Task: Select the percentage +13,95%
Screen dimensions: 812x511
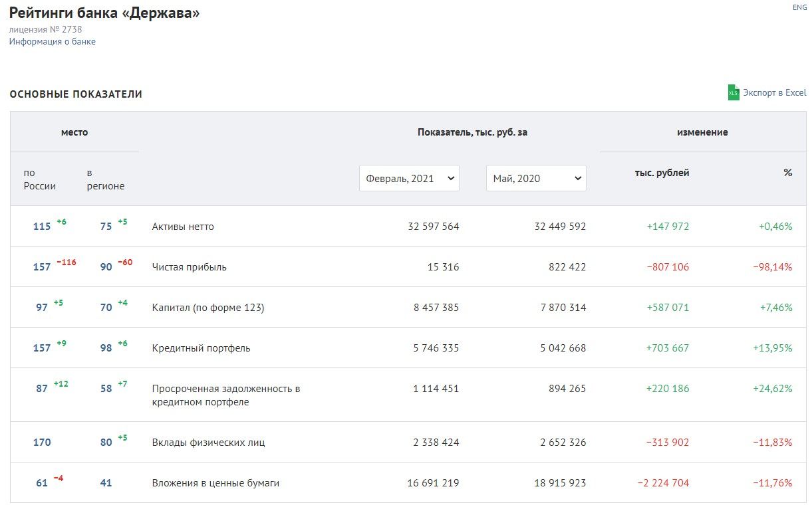Action: [773, 348]
